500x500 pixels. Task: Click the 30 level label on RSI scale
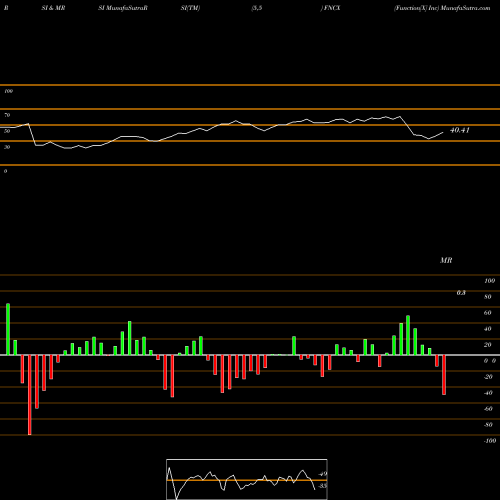point(7,147)
